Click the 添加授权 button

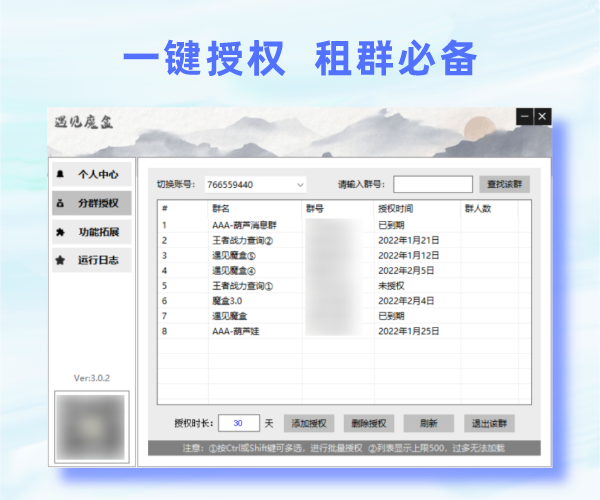click(309, 423)
